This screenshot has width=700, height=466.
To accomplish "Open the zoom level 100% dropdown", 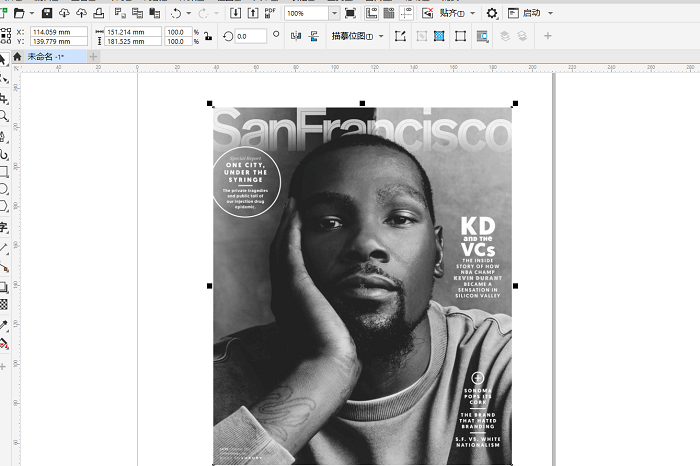I will coord(334,13).
